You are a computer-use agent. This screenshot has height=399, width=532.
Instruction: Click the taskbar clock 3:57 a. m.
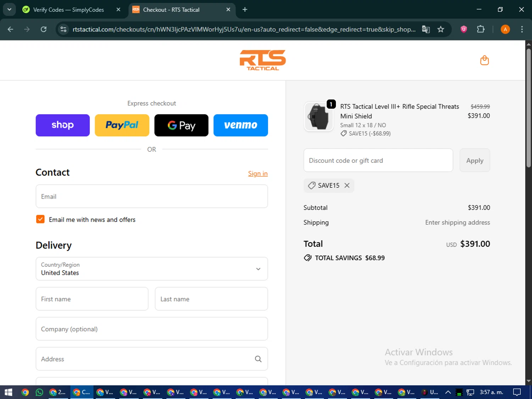492,392
